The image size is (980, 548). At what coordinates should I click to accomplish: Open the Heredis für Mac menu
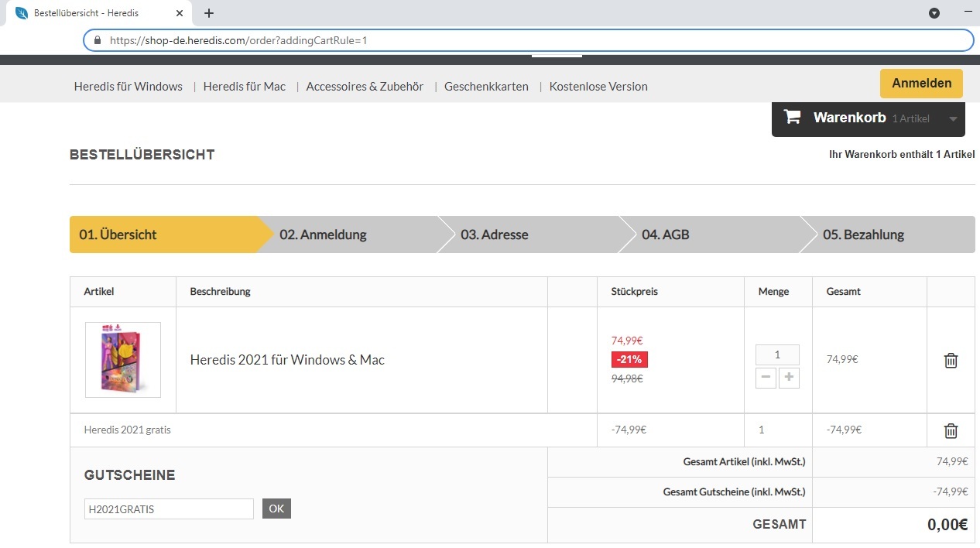(x=245, y=86)
